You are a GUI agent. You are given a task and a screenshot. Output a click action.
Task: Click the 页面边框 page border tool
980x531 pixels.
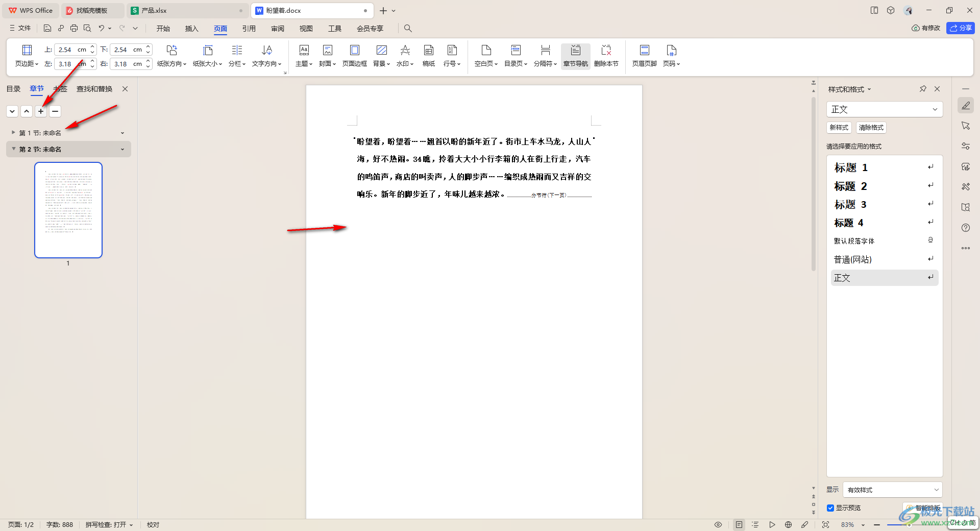pyautogui.click(x=354, y=56)
